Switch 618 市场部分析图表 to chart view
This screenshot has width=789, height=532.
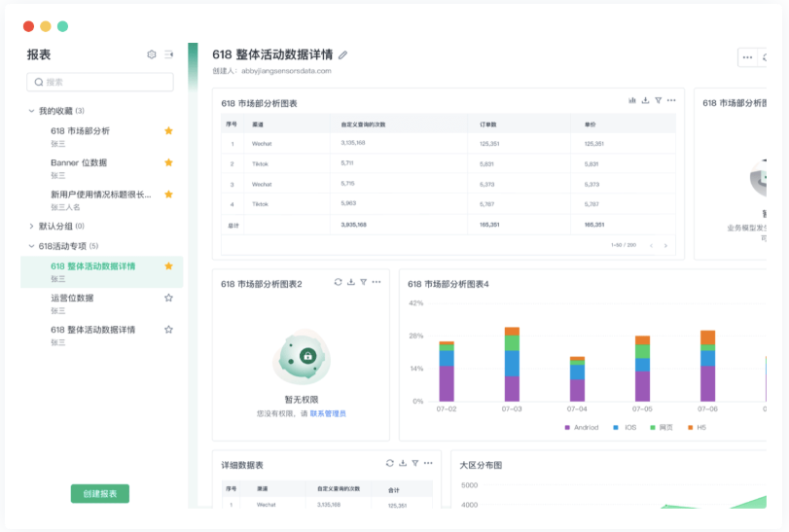[632, 100]
